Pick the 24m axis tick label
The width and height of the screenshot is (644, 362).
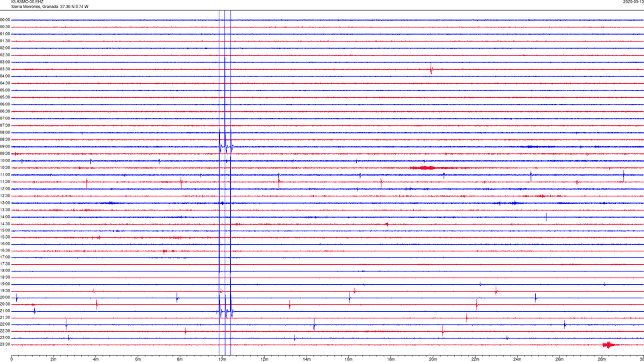pyautogui.click(x=517, y=359)
